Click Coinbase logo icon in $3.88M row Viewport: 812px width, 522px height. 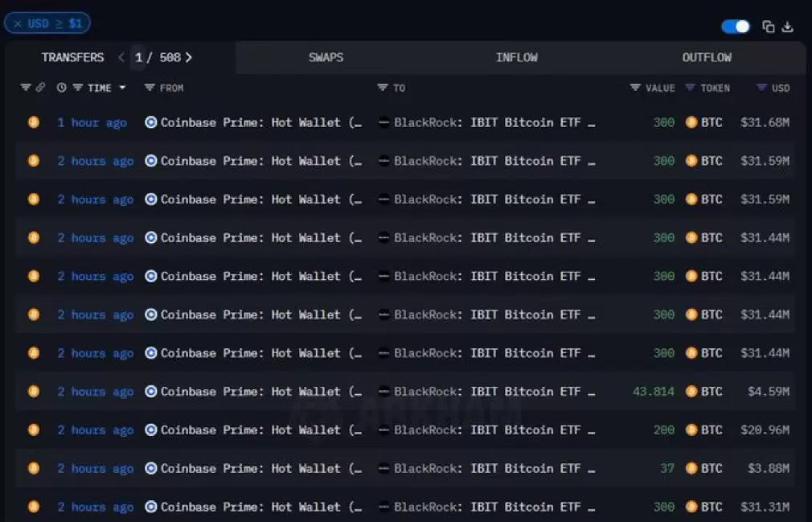click(x=150, y=468)
